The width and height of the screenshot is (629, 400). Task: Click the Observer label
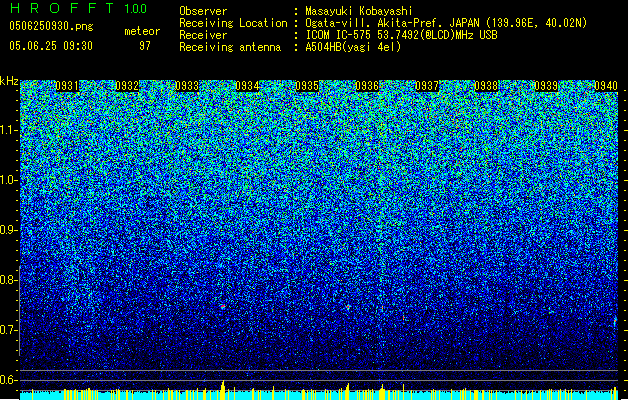coord(203,11)
